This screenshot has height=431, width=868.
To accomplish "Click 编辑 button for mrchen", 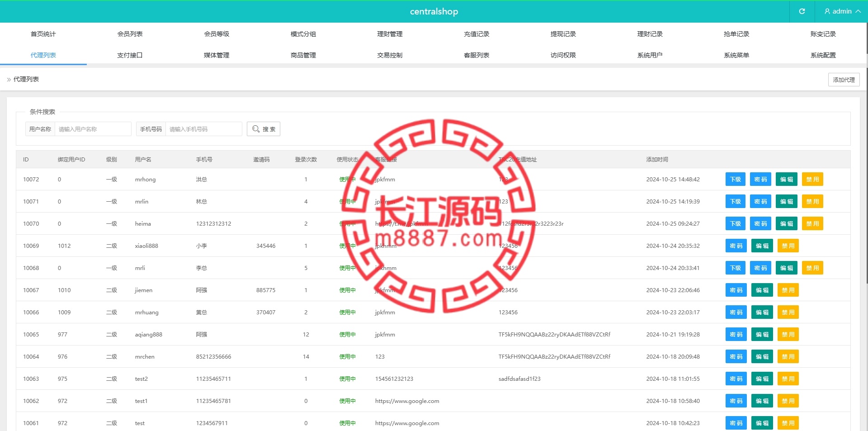I will coord(762,356).
